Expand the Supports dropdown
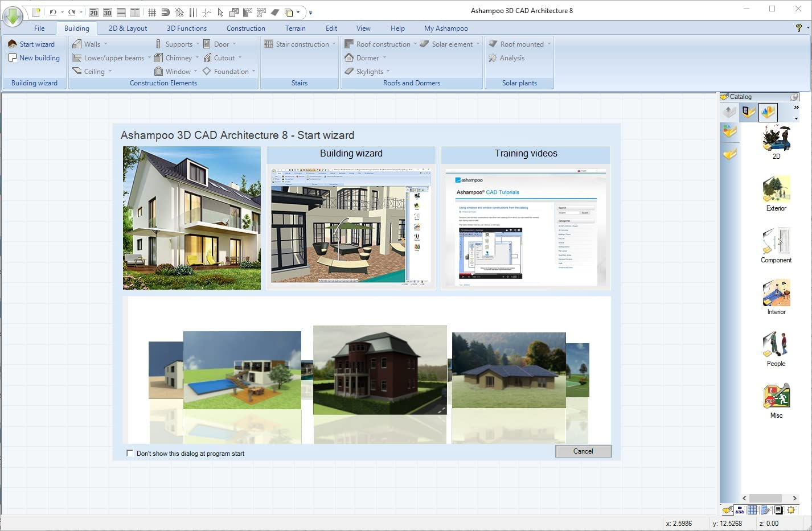This screenshot has height=531, width=812. pyautogui.click(x=198, y=44)
